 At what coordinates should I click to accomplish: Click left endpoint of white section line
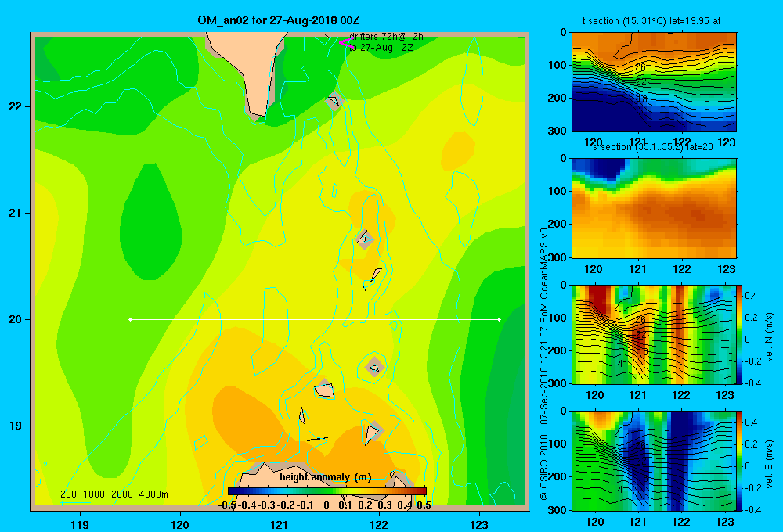click(x=130, y=319)
